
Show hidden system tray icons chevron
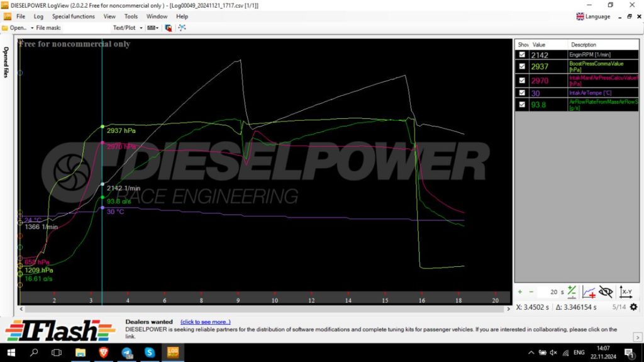[x=531, y=353]
